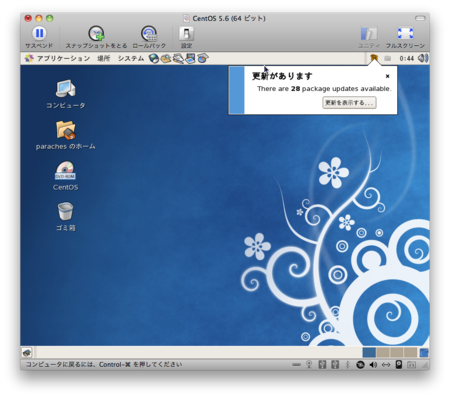Click the Bluetooth status bar icon

(347, 365)
